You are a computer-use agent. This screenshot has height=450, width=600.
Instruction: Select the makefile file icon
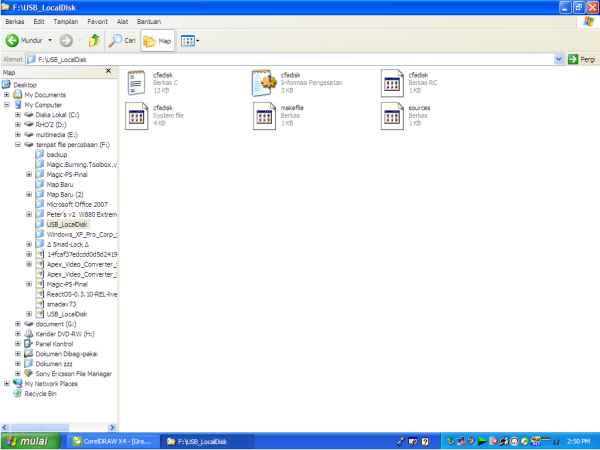[x=264, y=116]
